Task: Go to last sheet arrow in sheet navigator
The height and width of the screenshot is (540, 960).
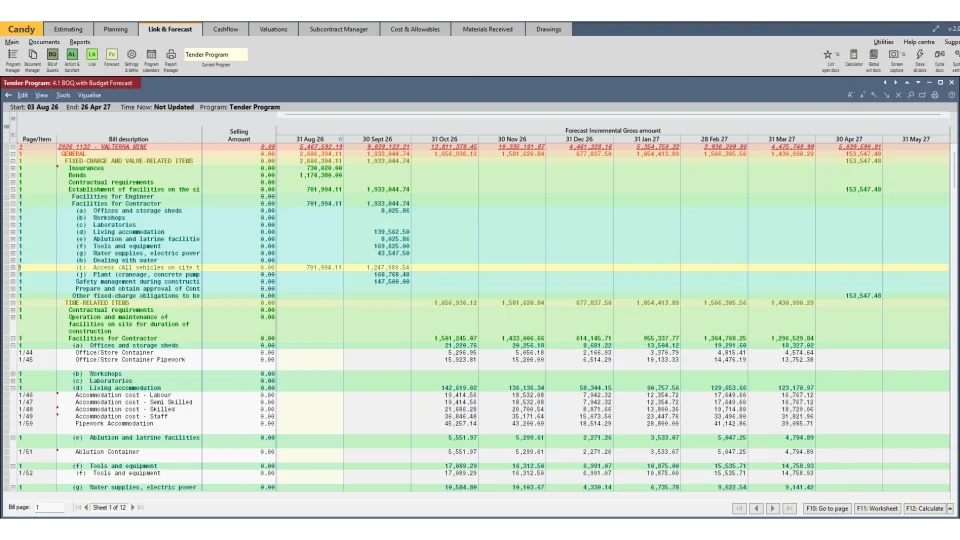Action: tap(141, 508)
